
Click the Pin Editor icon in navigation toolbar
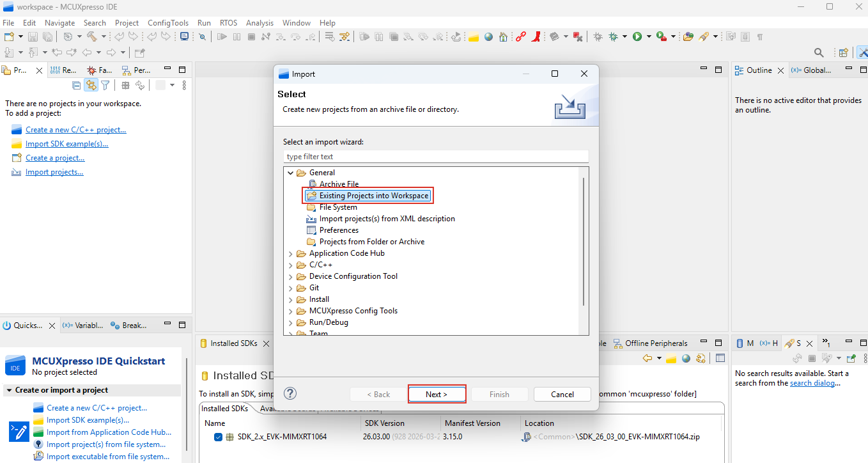139,52
